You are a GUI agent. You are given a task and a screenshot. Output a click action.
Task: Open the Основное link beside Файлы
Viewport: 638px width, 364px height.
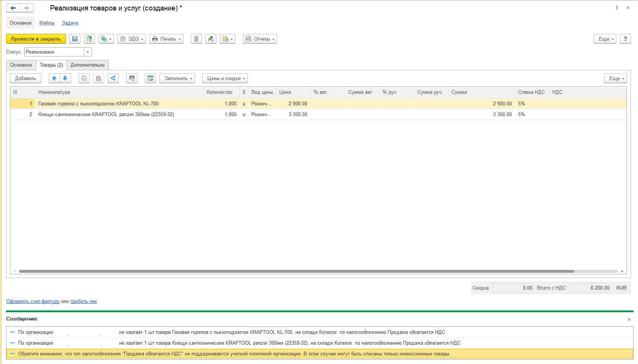click(20, 23)
